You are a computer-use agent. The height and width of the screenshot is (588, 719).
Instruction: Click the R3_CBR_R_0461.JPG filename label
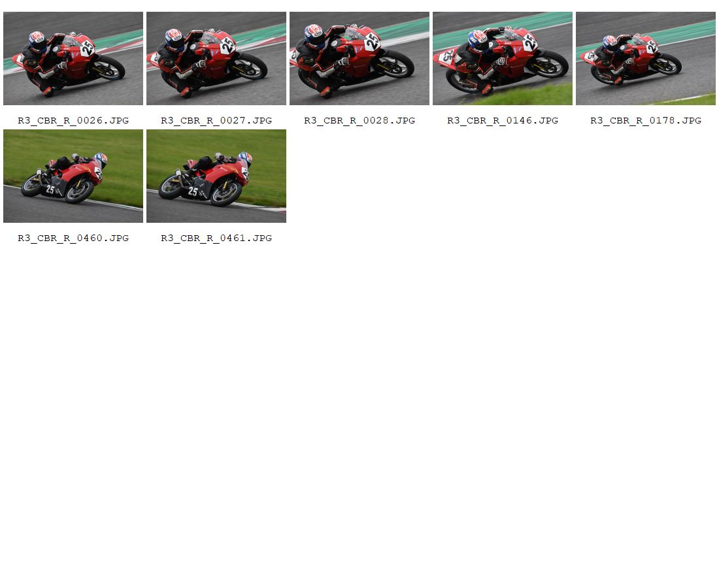coord(216,238)
